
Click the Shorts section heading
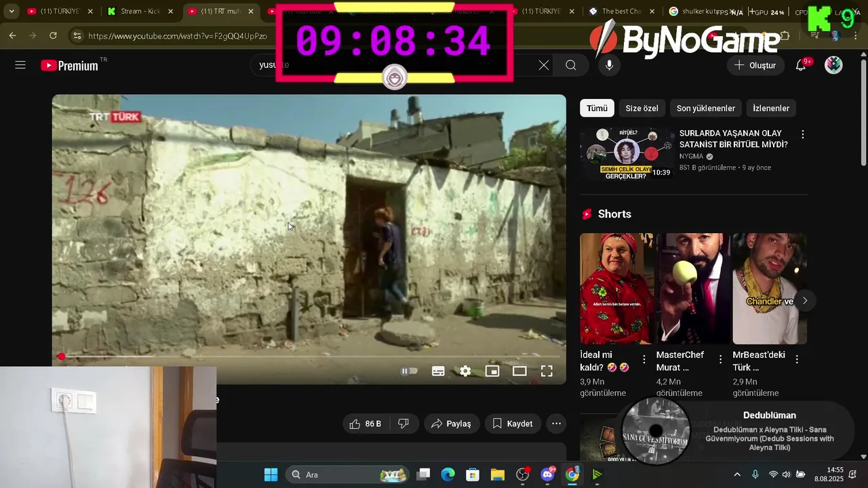coord(614,214)
